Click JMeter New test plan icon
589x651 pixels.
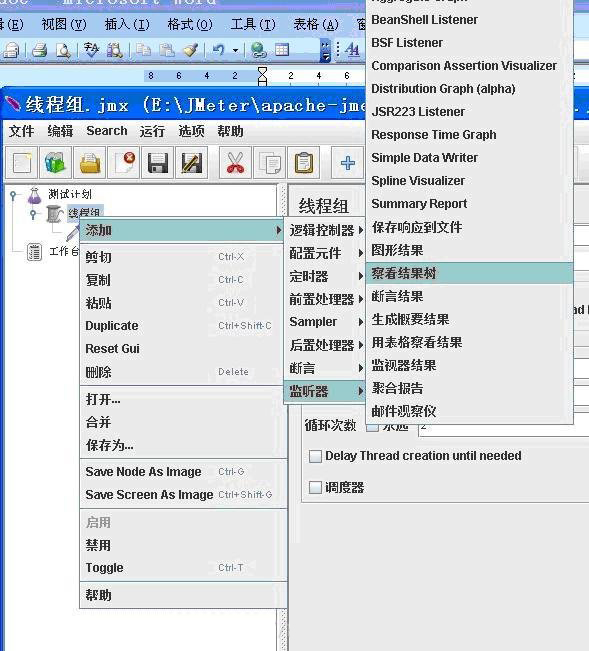tap(21, 163)
